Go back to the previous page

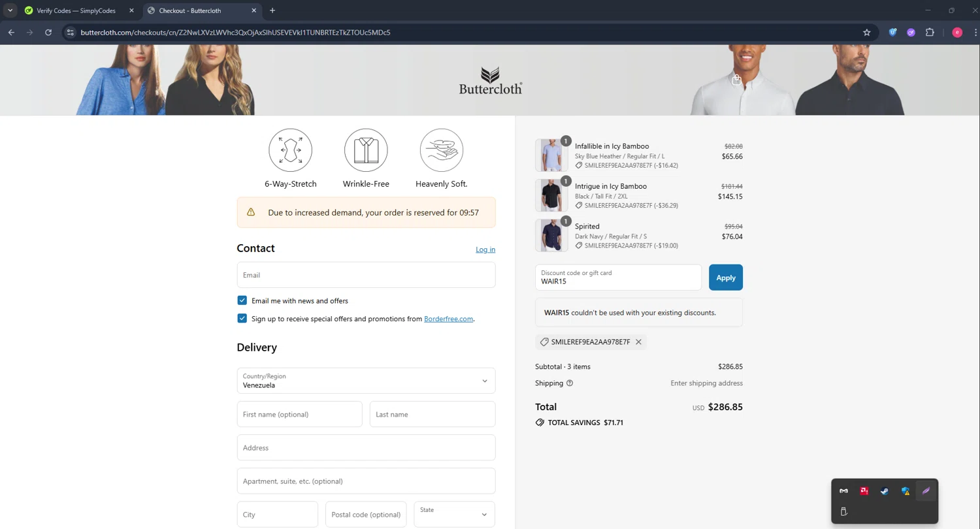coord(11,32)
